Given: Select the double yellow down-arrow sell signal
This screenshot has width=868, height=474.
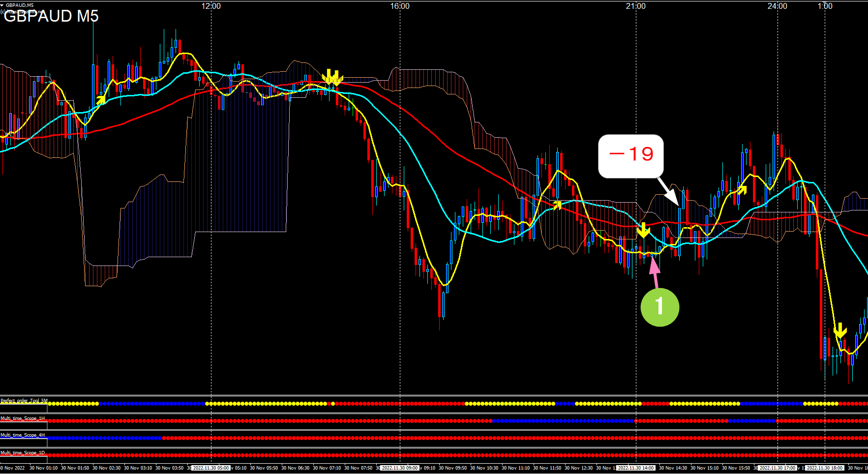Looking at the screenshot, I should point(332,77).
